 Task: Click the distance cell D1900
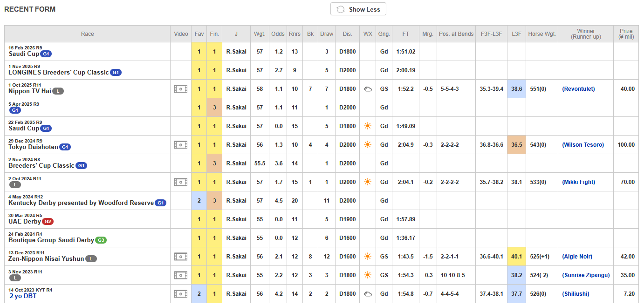[347, 219]
